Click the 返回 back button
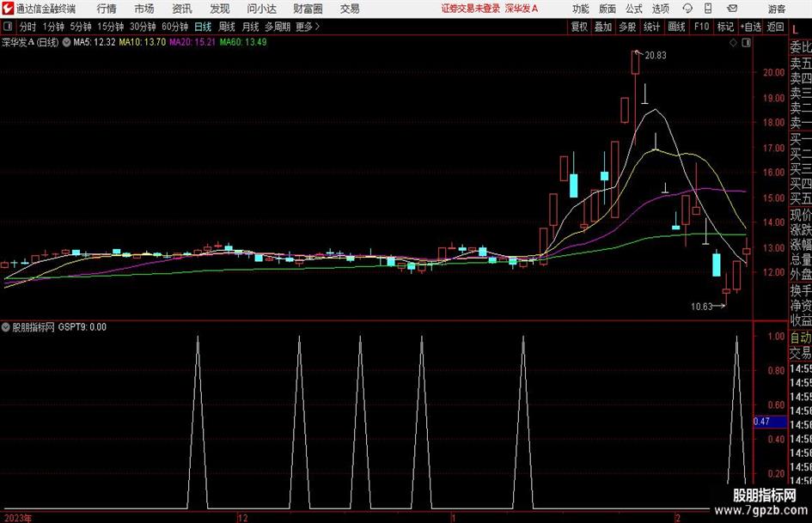Image resolution: width=812 pixels, height=523 pixels. tap(775, 27)
